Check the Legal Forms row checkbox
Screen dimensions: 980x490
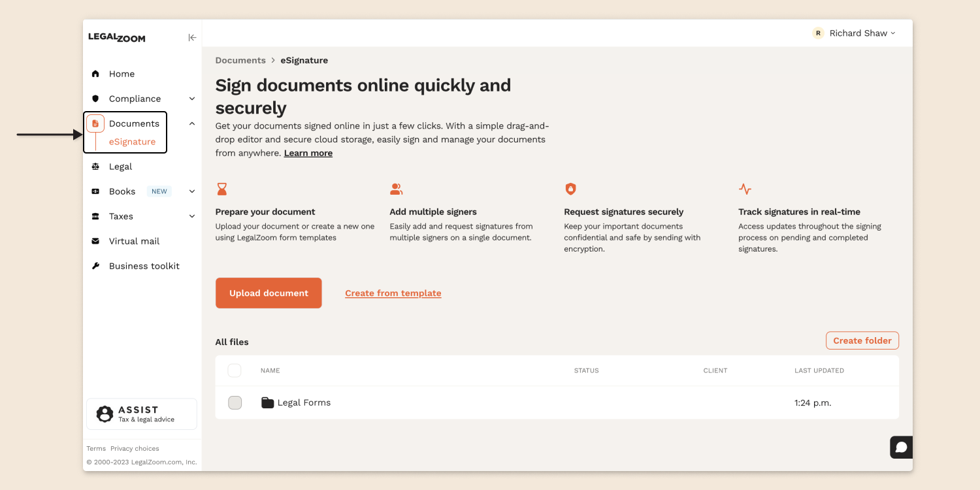pyautogui.click(x=235, y=402)
